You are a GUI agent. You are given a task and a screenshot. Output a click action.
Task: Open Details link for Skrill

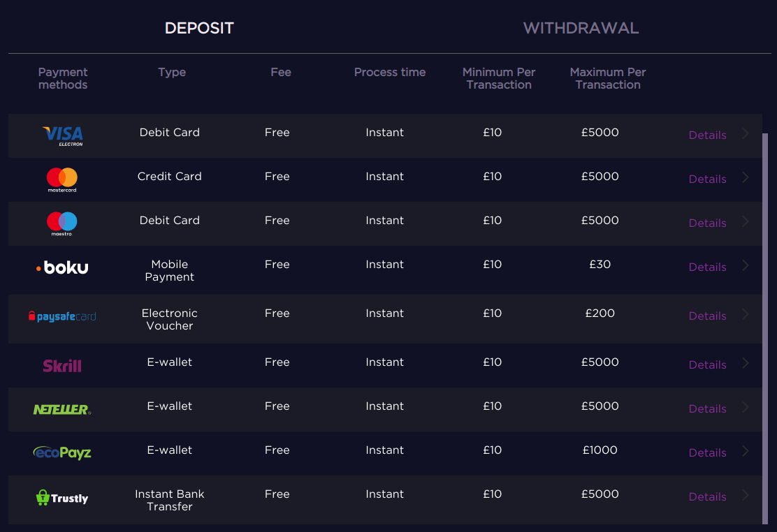click(707, 365)
